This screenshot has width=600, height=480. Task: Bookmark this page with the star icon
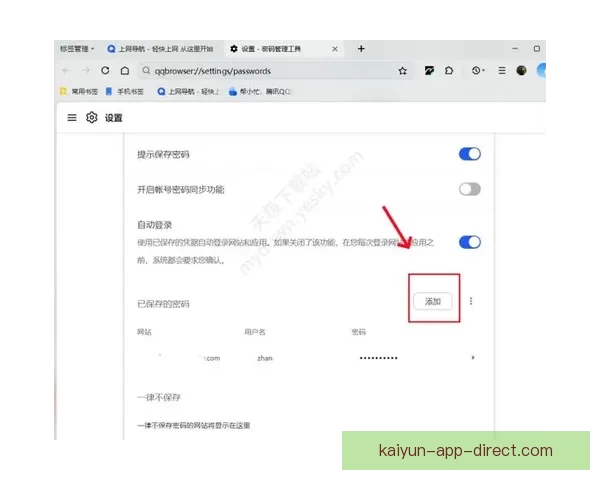pos(402,71)
